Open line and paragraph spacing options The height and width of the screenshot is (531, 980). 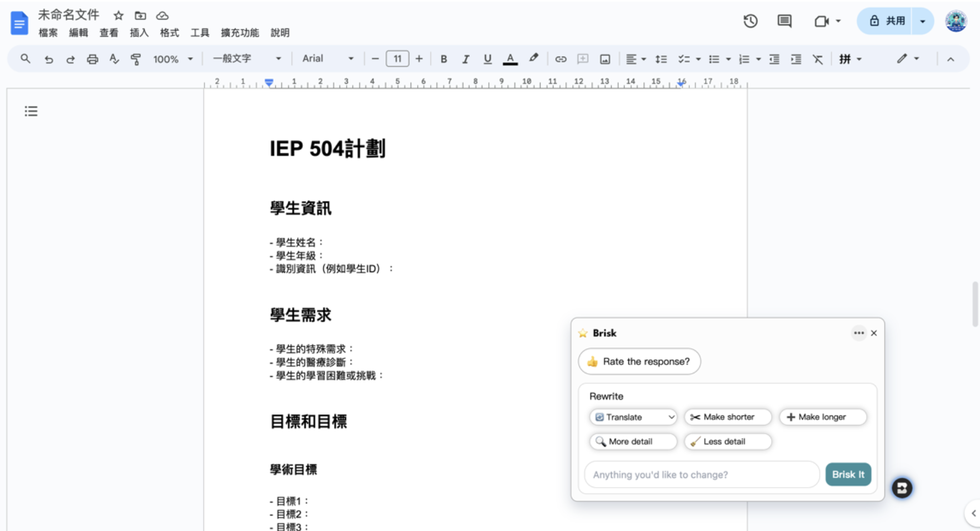click(661, 59)
